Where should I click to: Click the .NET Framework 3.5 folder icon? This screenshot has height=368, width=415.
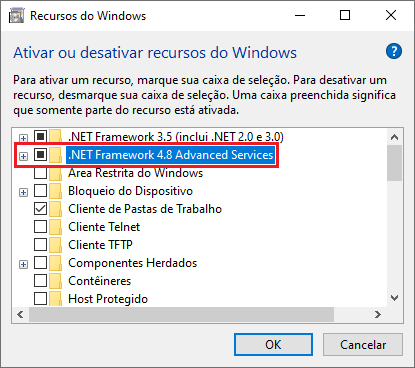click(55, 137)
